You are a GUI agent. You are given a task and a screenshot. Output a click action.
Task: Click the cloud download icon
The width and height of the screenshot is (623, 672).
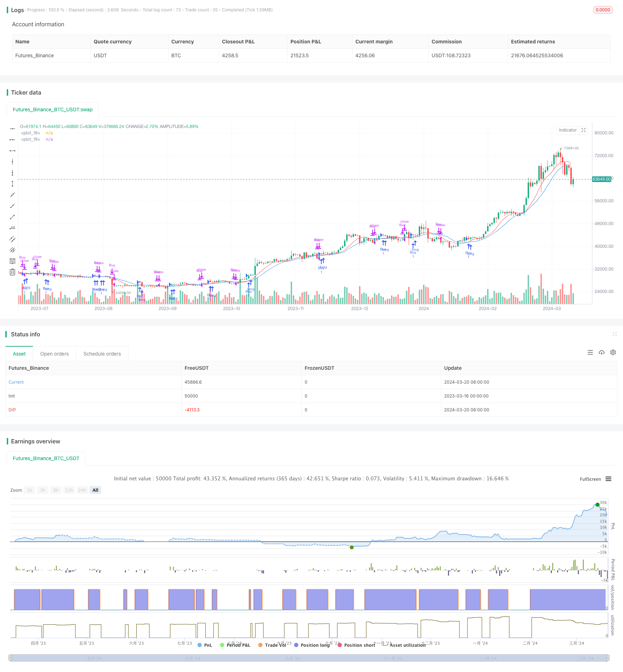602,352
